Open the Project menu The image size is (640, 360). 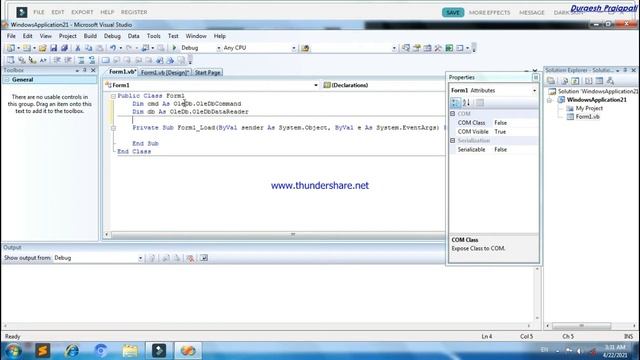click(x=67, y=36)
